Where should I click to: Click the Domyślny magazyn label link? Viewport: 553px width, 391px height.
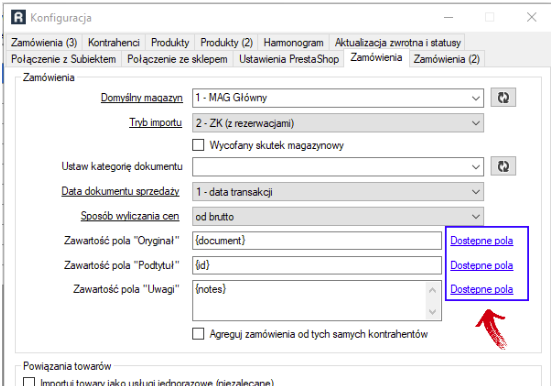click(x=141, y=98)
